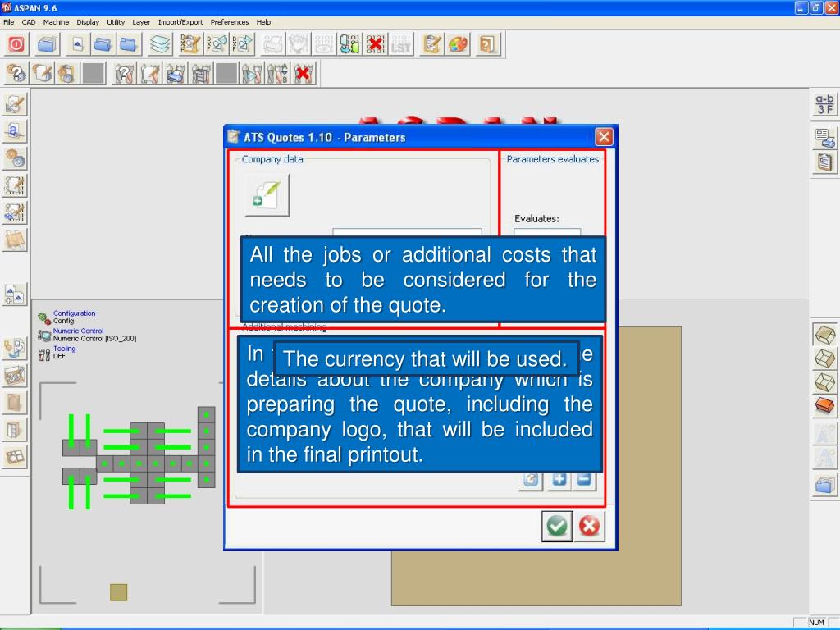Open the Import/Export menu
This screenshot has height=630, width=840.
pos(180,22)
